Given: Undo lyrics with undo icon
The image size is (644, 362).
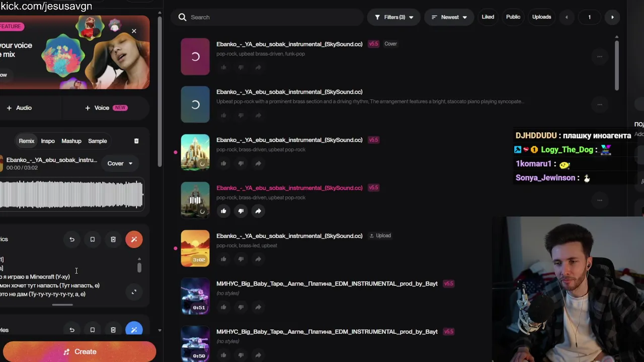Looking at the screenshot, I should pos(72,239).
